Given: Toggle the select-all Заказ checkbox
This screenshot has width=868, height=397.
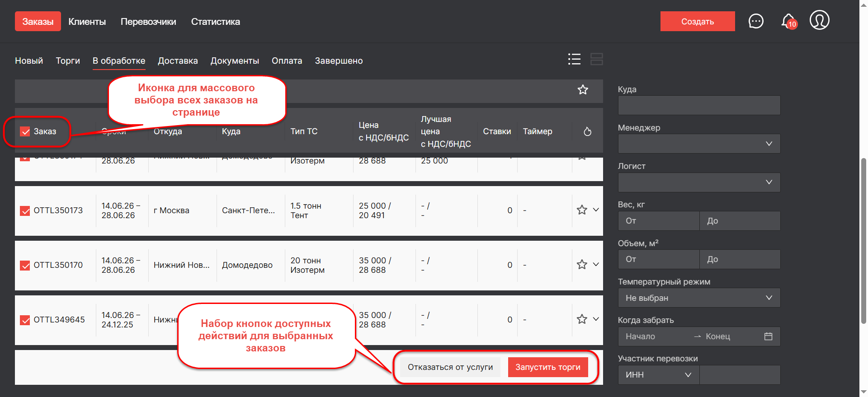Looking at the screenshot, I should point(25,132).
